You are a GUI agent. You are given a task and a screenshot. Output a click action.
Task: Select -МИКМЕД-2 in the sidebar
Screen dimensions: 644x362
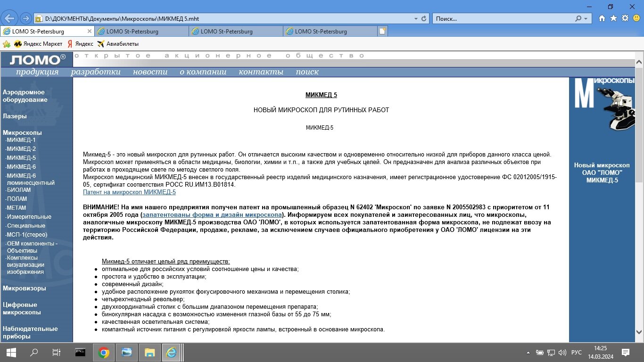point(20,149)
